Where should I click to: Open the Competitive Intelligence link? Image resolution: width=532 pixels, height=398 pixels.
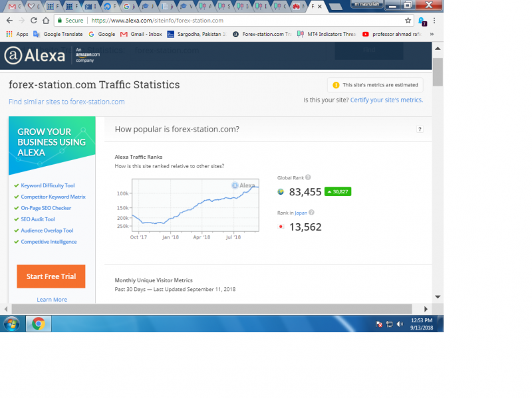[x=49, y=242]
